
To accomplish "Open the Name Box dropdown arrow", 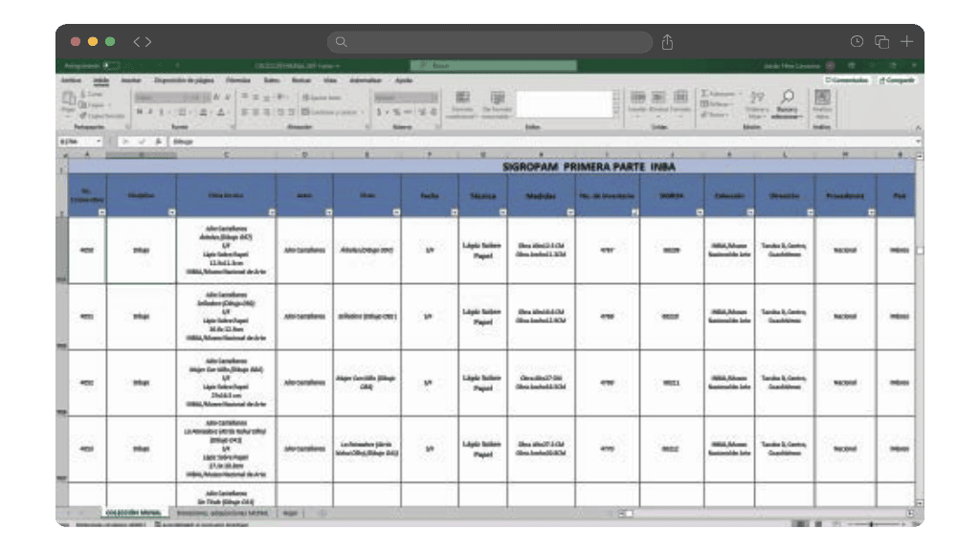I will pyautogui.click(x=99, y=142).
